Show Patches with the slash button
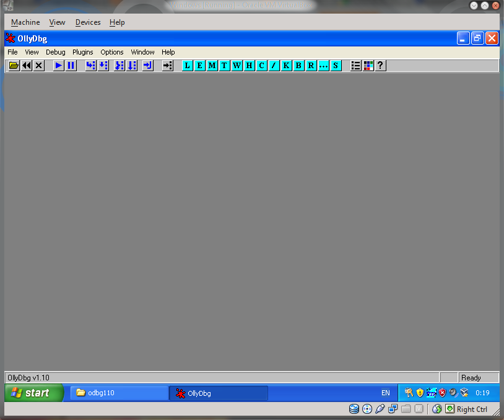This screenshot has height=420, width=504. pos(274,66)
